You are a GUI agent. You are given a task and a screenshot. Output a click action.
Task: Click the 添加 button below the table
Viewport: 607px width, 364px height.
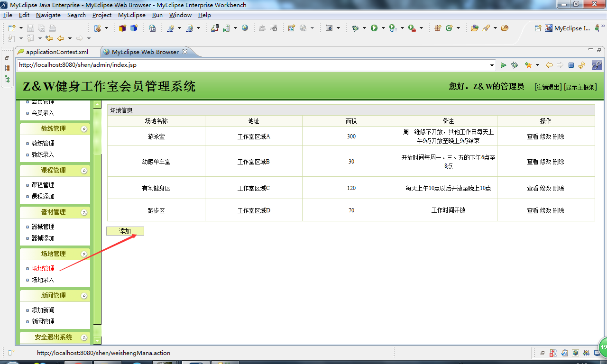coord(125,231)
